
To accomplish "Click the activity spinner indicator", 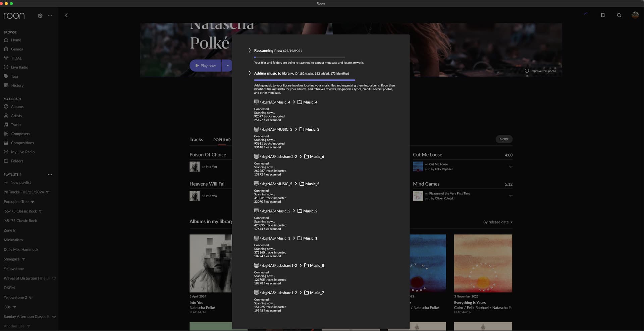I will [586, 15].
